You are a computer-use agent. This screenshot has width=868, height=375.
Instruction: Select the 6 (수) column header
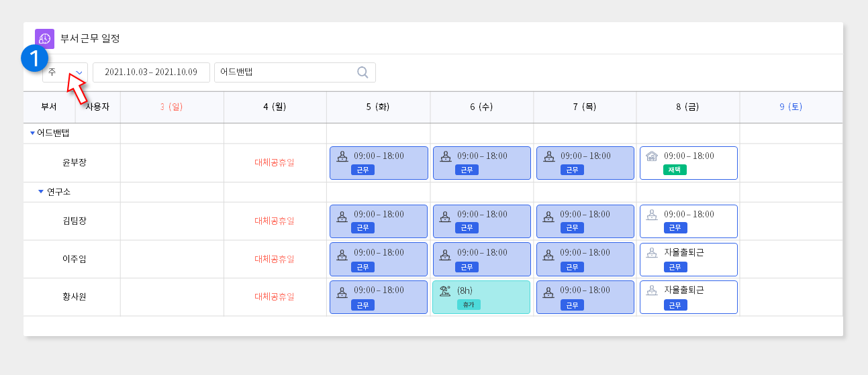coord(481,107)
